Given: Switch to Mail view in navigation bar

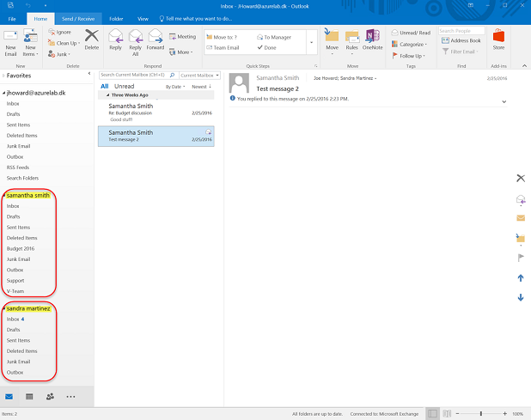Looking at the screenshot, I should tap(9, 396).
